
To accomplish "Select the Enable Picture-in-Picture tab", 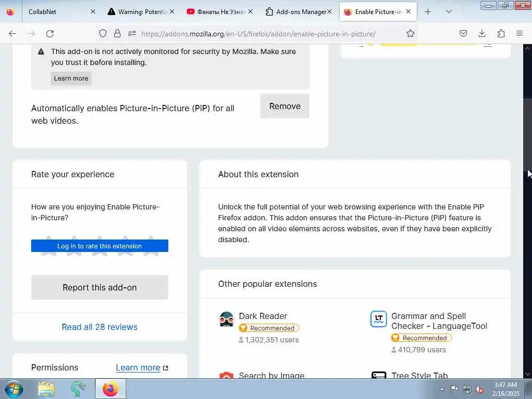I will tap(378, 12).
